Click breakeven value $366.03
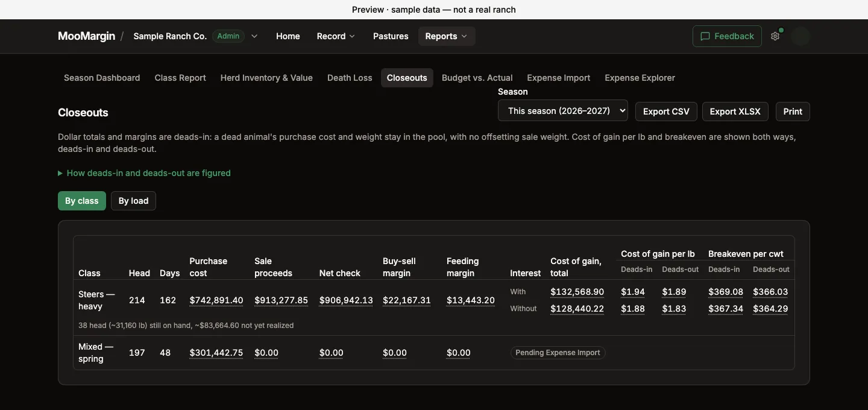 click(771, 292)
